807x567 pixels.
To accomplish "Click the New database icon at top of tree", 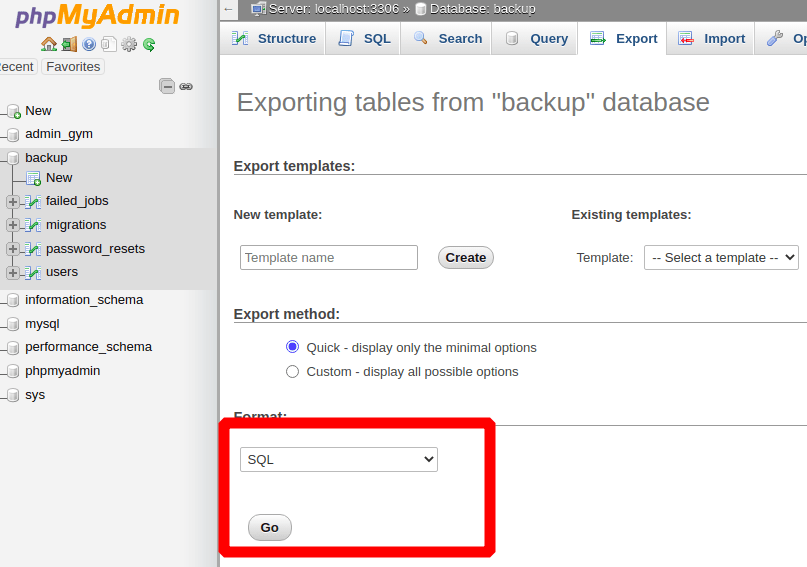I will coord(14,112).
